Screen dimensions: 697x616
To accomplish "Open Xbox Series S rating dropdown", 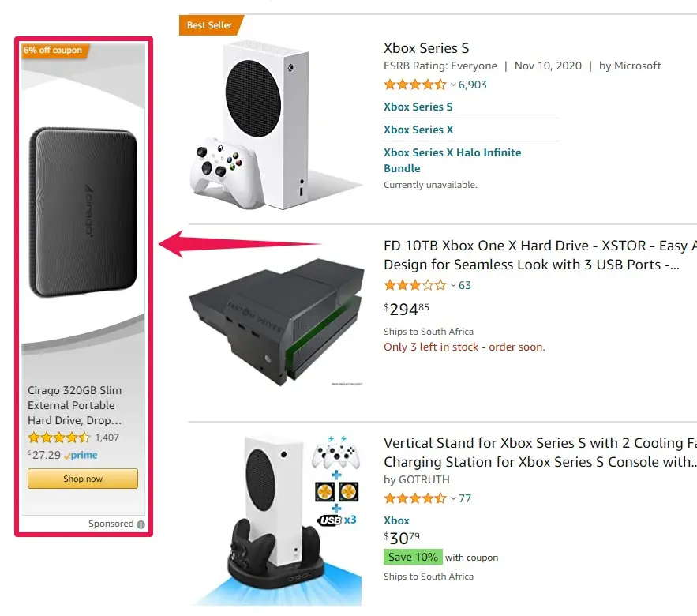I will (x=453, y=85).
